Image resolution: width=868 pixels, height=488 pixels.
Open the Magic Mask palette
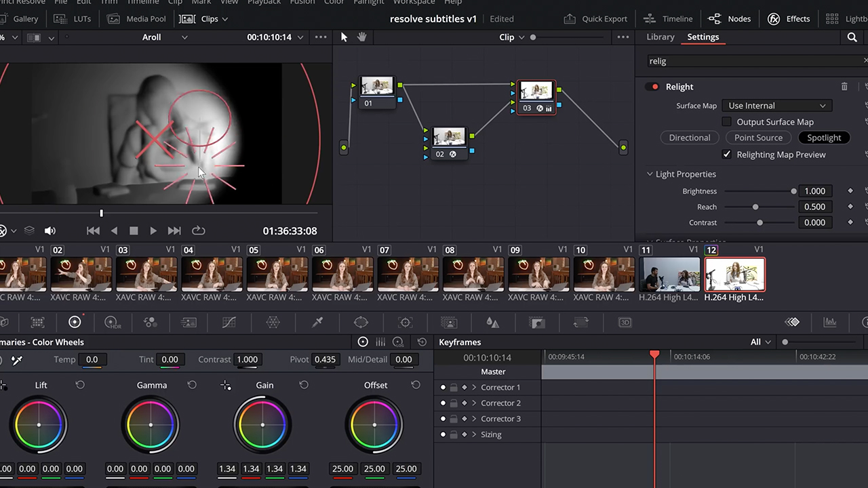(449, 323)
